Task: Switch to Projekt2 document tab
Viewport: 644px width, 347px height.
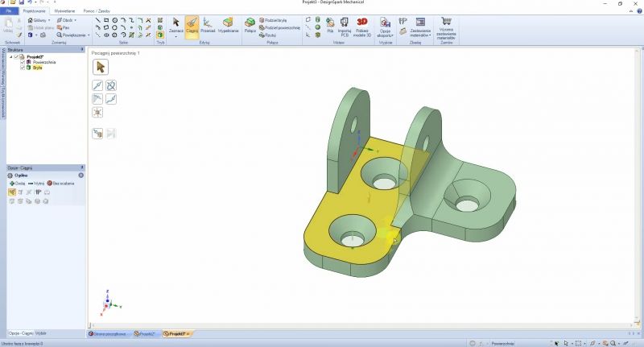Action: [145, 334]
